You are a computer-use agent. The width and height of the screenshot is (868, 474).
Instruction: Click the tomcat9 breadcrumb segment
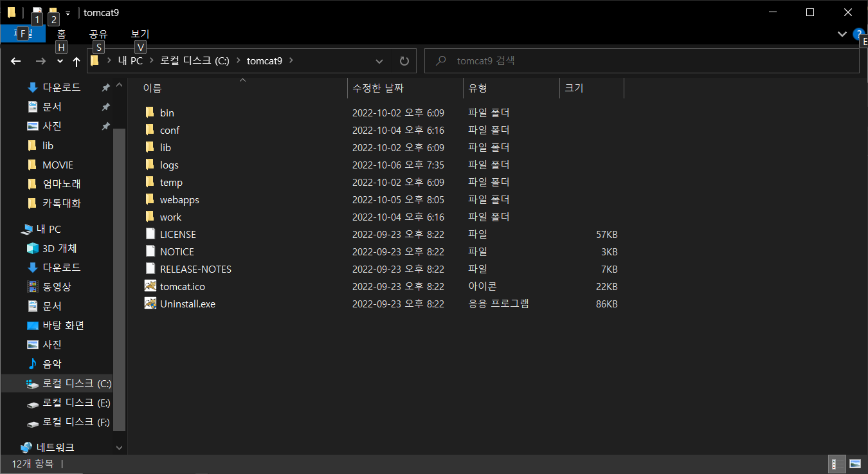[x=264, y=61]
